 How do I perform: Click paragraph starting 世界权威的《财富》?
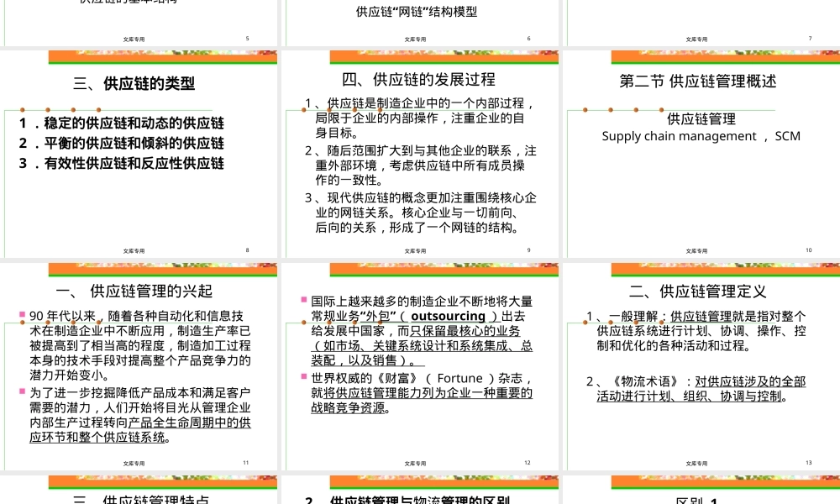coord(421,393)
